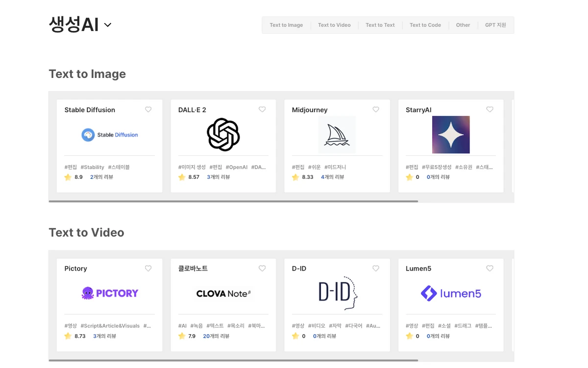View StarryAI's 0개의 리뷰
This screenshot has width=588, height=368.
click(x=438, y=177)
